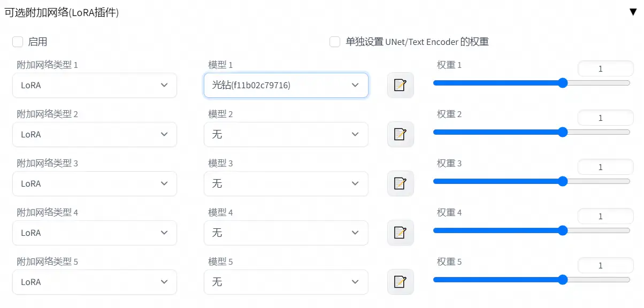Tick 单独设置 UNet/Text Encoder 的权重 checkbox
Viewport: 644px width, 308px height.
point(335,42)
